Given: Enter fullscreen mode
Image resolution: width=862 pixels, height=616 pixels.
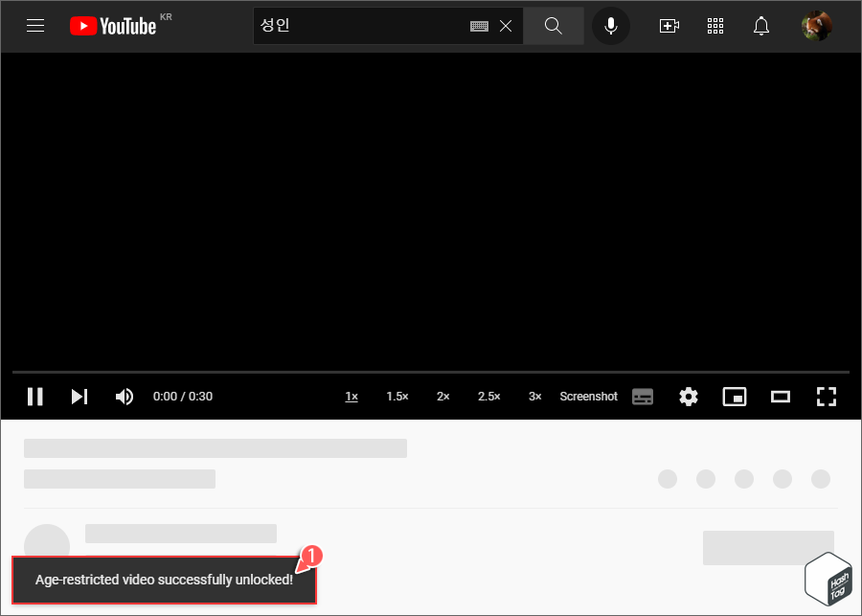Looking at the screenshot, I should pos(827,396).
